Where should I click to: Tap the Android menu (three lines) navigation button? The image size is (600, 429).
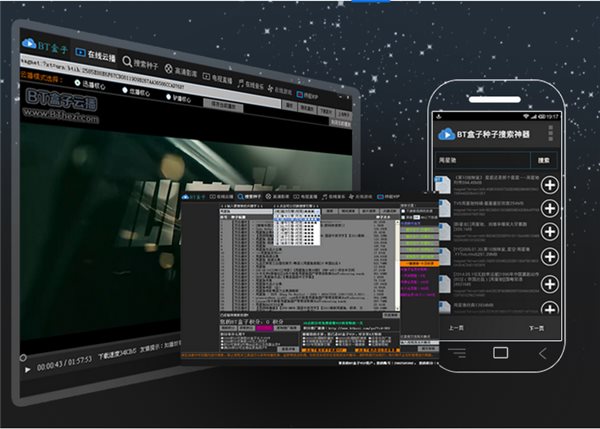pos(457,353)
